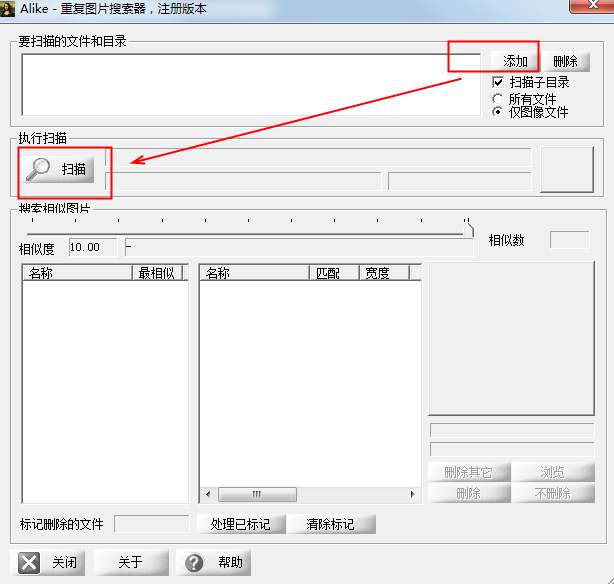Viewport: 614px width, 584px height.
Task: Click the 清除标记 button
Action: [331, 524]
